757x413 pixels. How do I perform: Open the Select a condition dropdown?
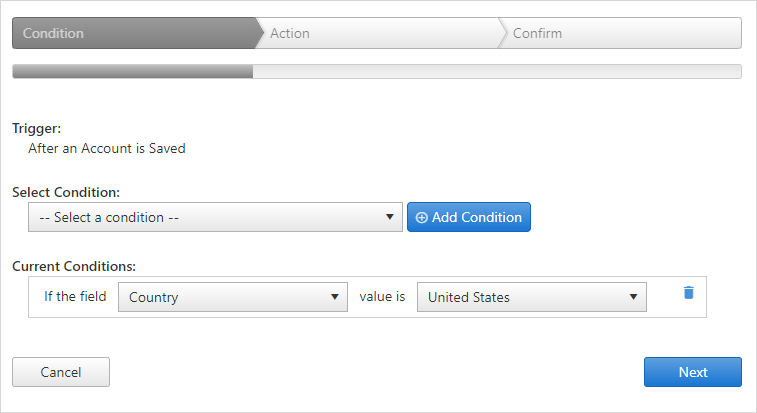[x=215, y=217]
